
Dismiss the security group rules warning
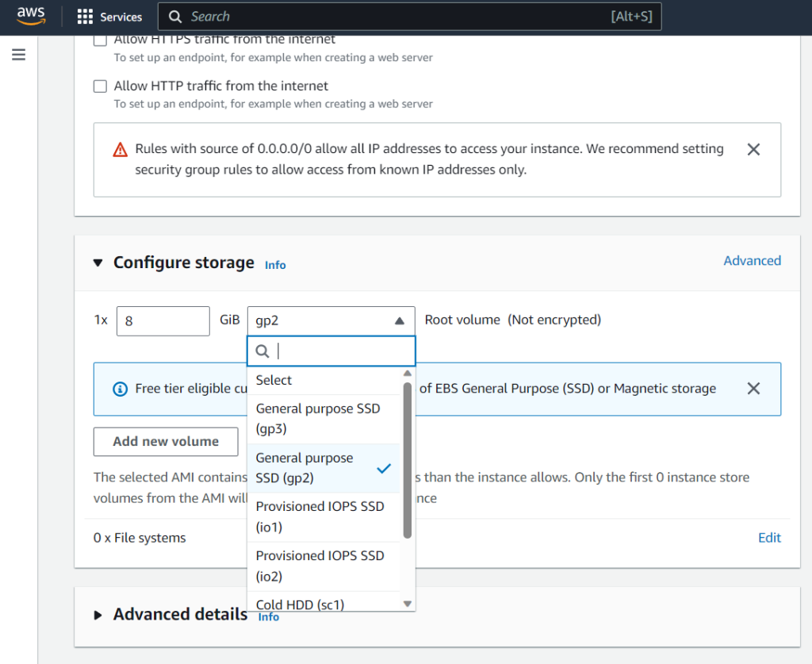(753, 149)
